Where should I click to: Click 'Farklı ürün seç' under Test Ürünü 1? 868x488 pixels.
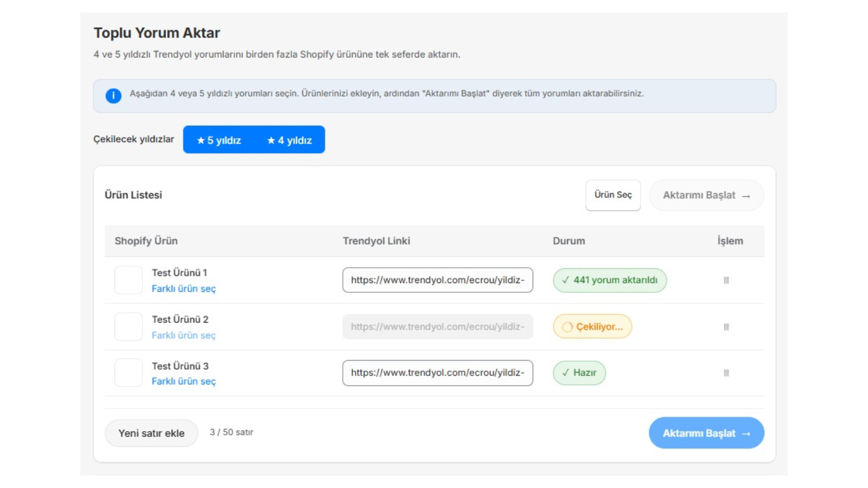pyautogui.click(x=183, y=288)
